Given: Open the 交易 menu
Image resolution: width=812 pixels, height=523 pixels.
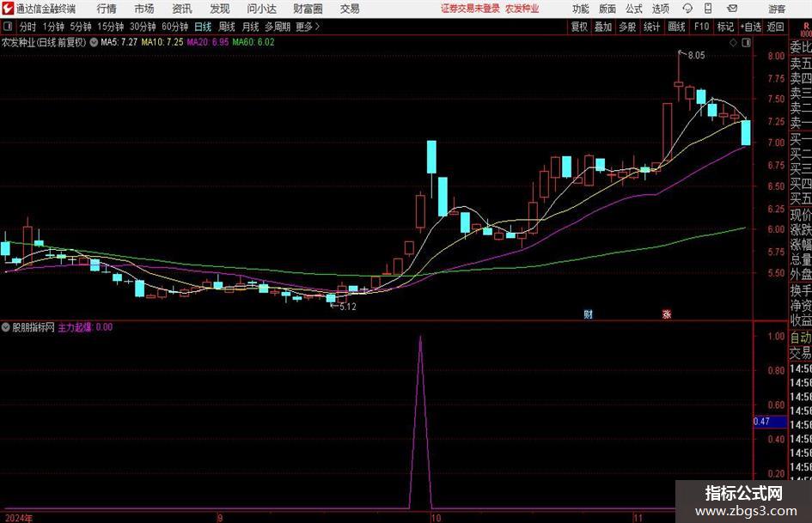Looking at the screenshot, I should [x=350, y=9].
